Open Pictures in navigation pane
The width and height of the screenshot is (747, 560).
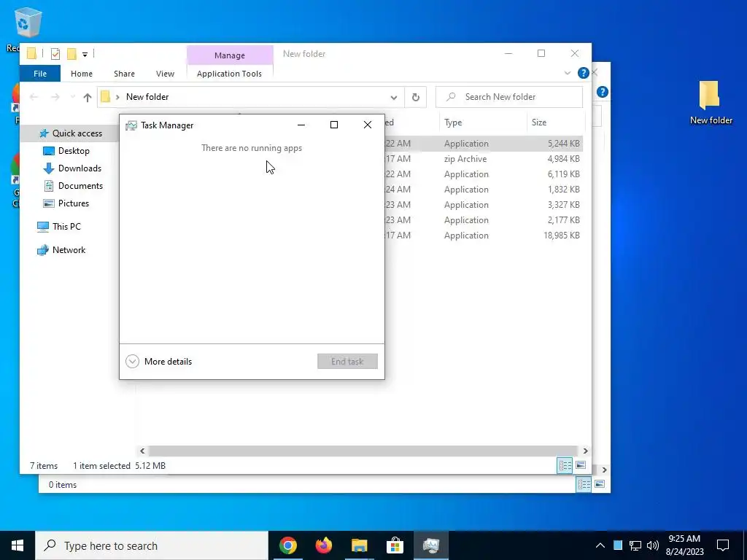[x=74, y=203]
